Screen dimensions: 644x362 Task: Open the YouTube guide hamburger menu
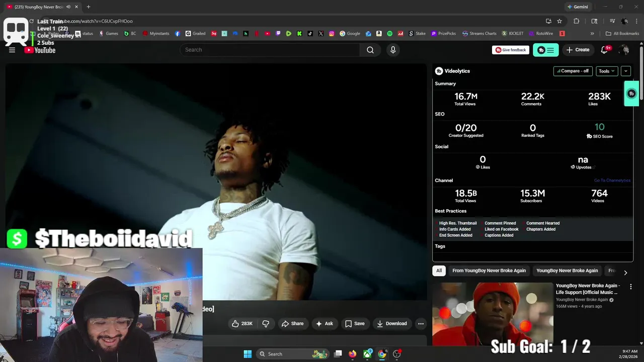coord(12,50)
